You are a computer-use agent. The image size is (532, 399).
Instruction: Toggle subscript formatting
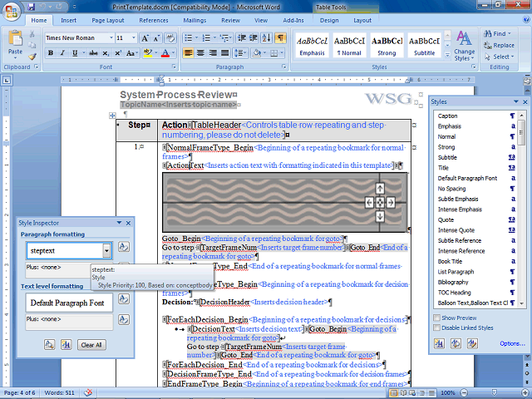[106, 53]
